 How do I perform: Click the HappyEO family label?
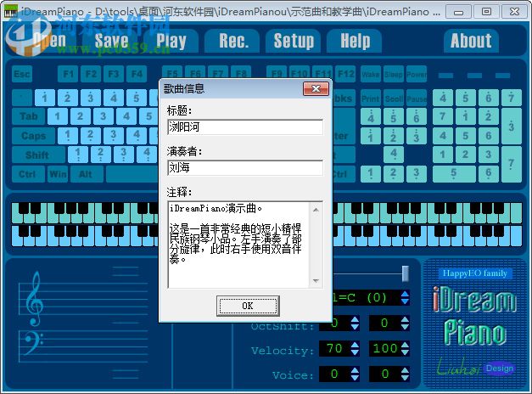pos(474,273)
